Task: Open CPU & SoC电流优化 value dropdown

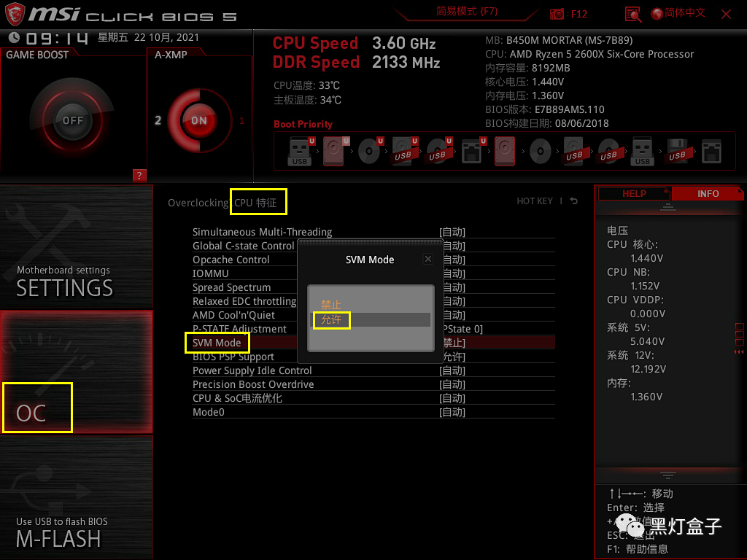Action: click(452, 398)
